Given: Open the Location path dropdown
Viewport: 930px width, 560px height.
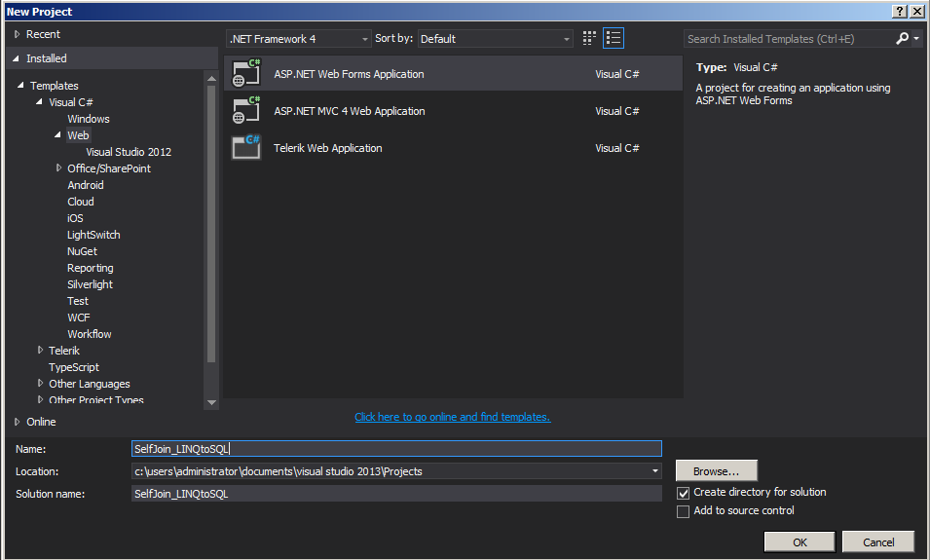Looking at the screenshot, I should coord(655,471).
